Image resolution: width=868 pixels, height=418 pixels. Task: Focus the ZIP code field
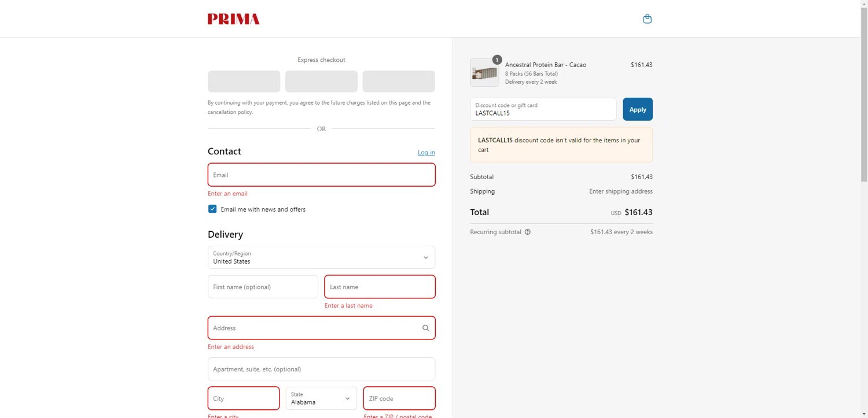399,398
